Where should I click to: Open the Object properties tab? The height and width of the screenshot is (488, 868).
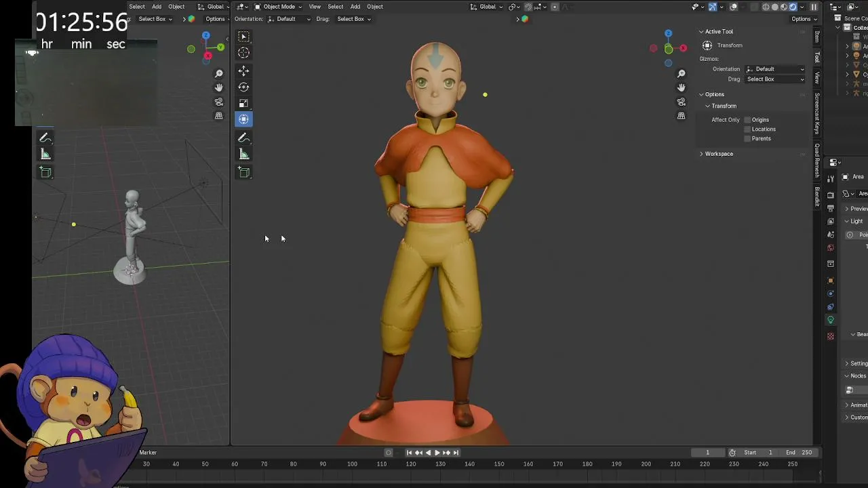(831, 281)
